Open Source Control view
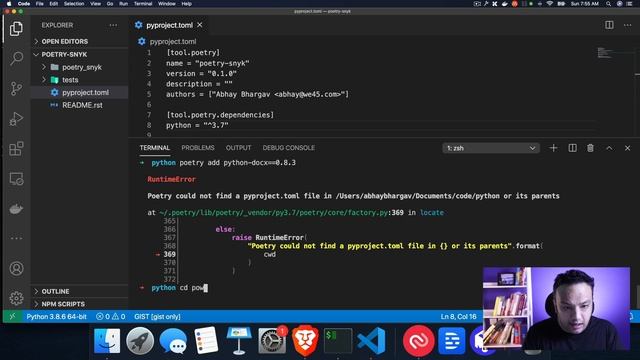The height and width of the screenshot is (360, 640). click(16, 89)
